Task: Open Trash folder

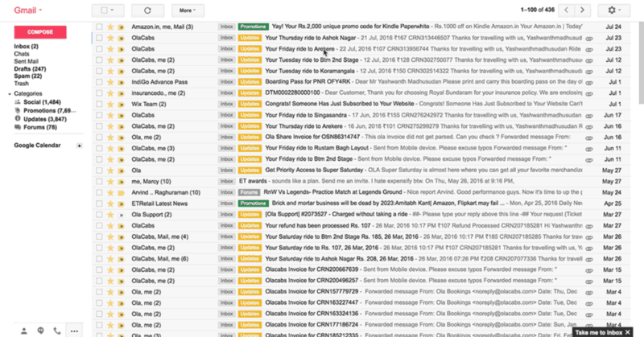Action: click(x=22, y=84)
